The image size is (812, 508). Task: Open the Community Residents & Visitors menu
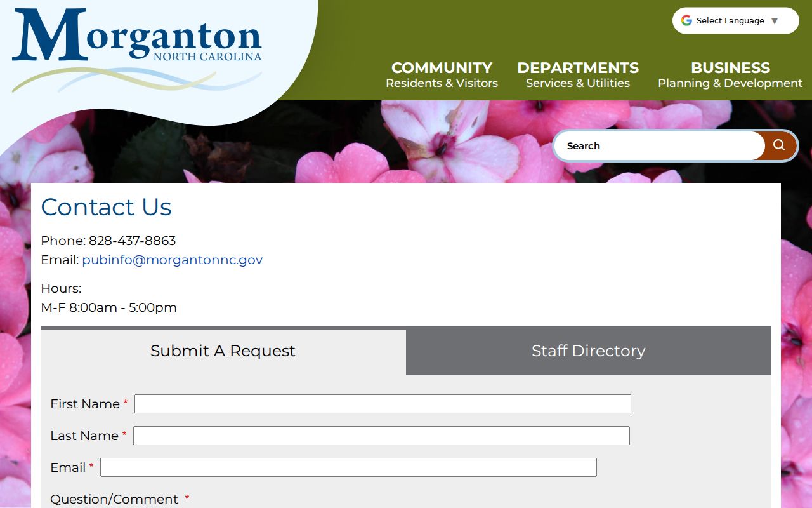442,75
